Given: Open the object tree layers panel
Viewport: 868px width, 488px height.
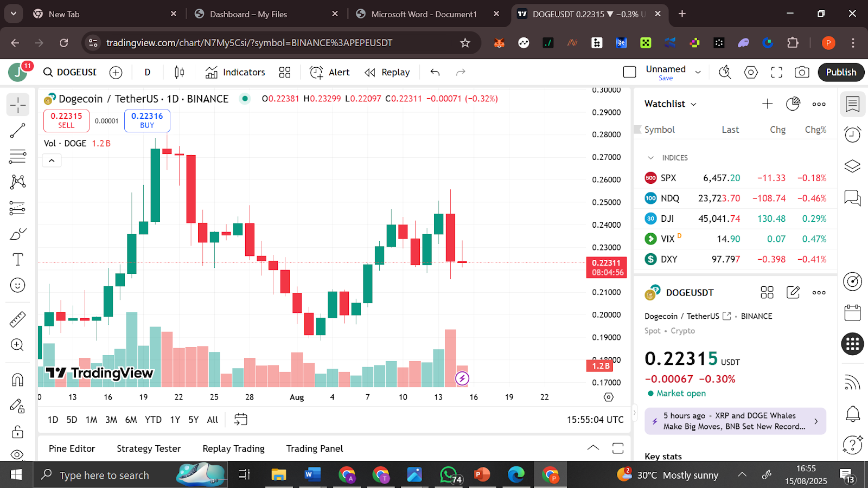Looking at the screenshot, I should coord(853,166).
